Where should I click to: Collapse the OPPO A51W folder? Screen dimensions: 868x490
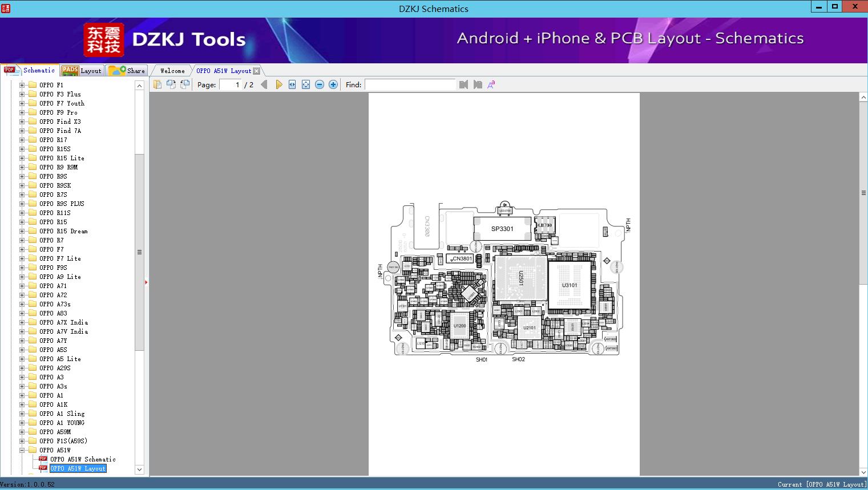[22, 450]
